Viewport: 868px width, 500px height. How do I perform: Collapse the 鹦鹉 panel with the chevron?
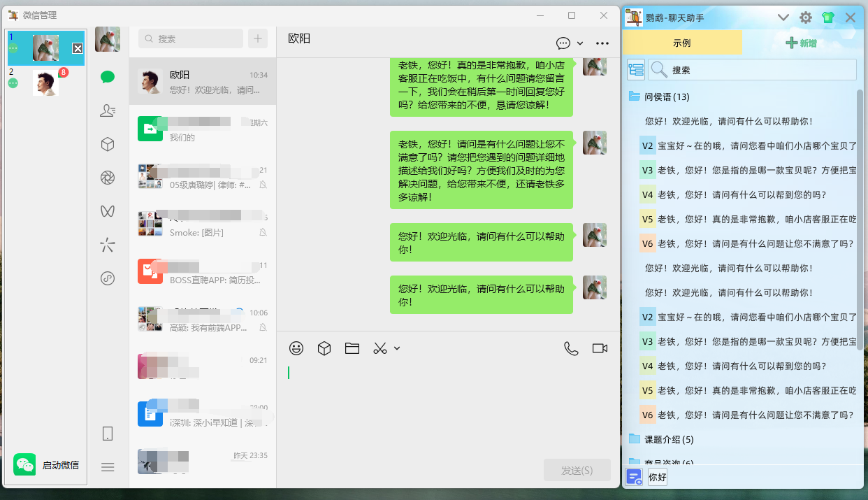pos(783,17)
